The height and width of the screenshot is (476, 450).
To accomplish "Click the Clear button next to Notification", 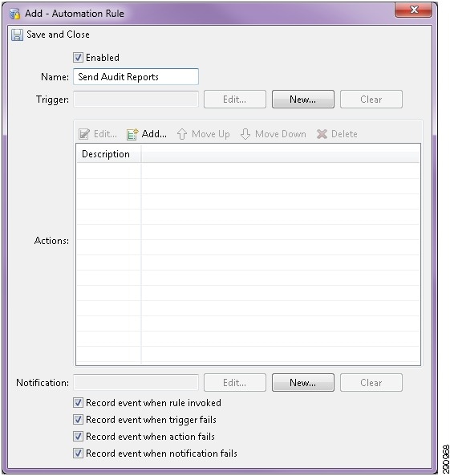I will tap(371, 383).
